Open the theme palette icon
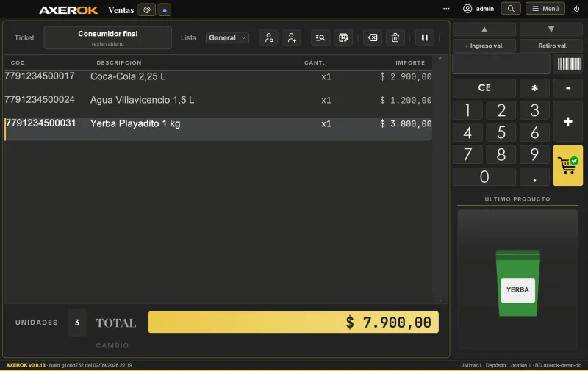588x371 pixels. click(146, 10)
